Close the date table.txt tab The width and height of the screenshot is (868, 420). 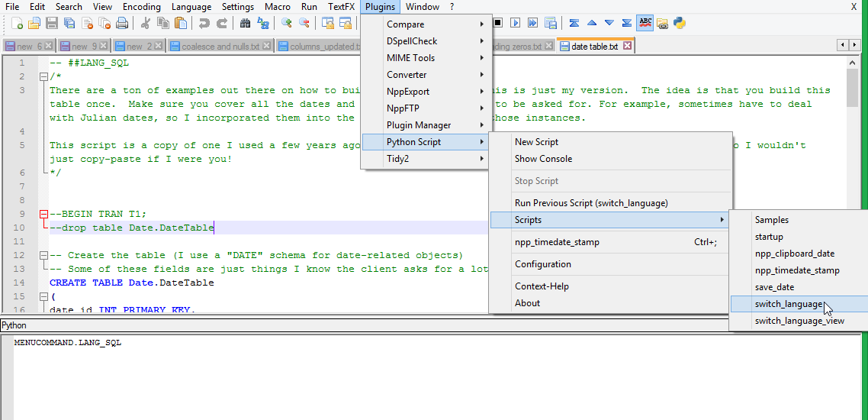point(627,46)
